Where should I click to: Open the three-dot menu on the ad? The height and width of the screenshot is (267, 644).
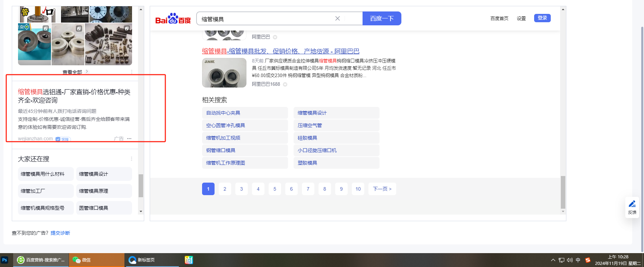pos(129,139)
